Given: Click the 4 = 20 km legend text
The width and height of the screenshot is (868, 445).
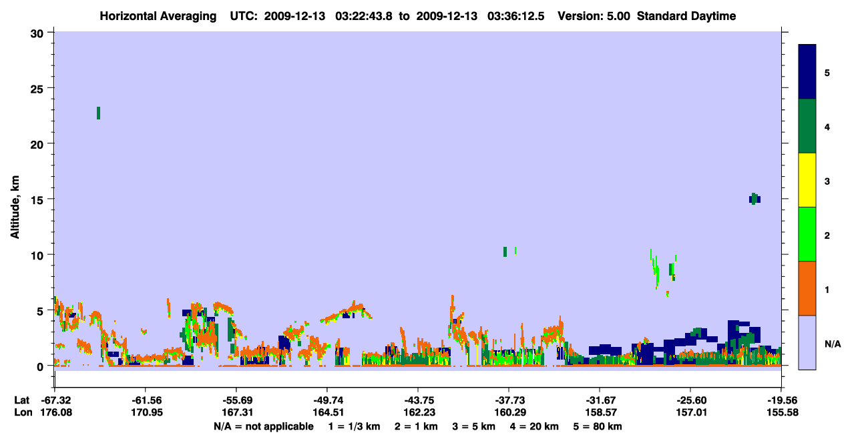Looking at the screenshot, I should [535, 426].
